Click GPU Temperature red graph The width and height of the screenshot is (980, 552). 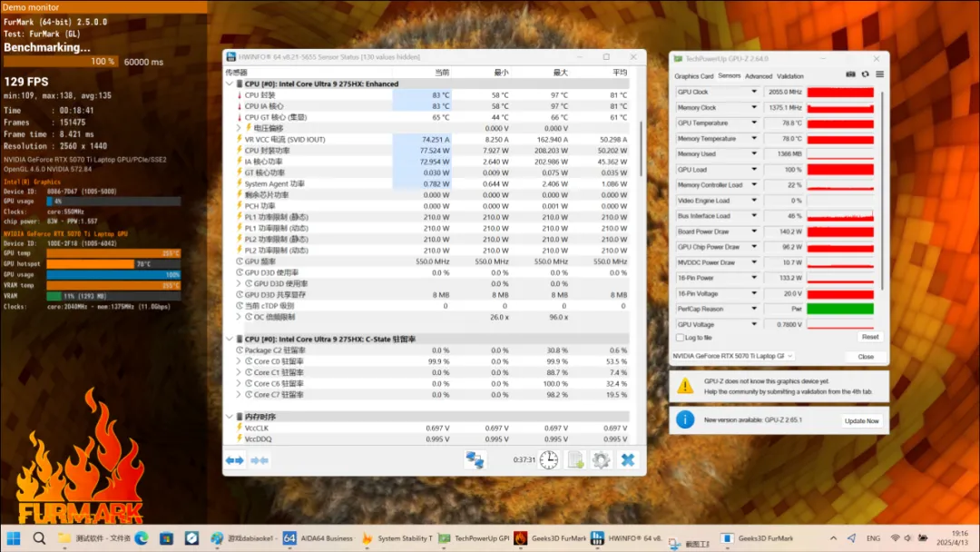[x=840, y=123]
